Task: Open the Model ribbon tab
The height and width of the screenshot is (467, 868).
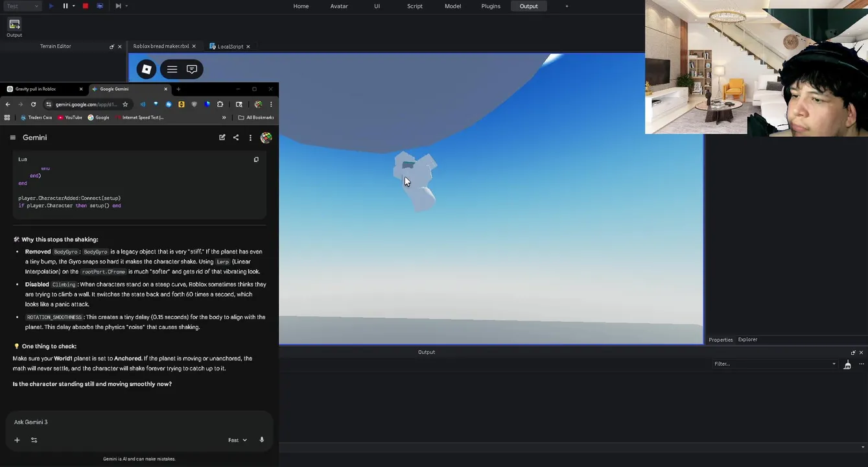Action: [x=452, y=6]
